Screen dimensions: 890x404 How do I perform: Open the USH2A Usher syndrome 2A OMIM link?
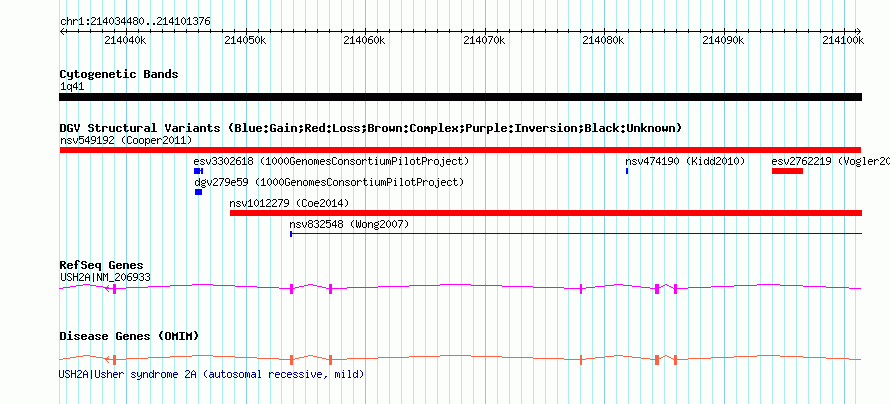click(212, 375)
